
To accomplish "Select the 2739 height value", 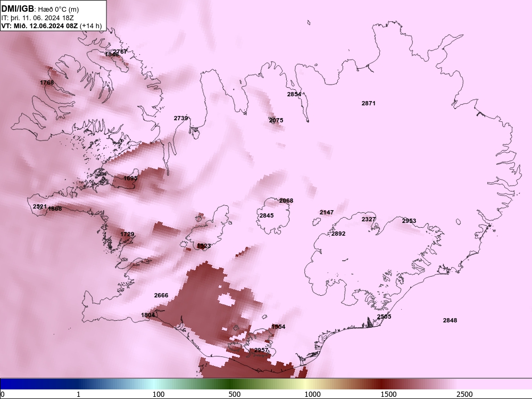I will (x=181, y=118).
